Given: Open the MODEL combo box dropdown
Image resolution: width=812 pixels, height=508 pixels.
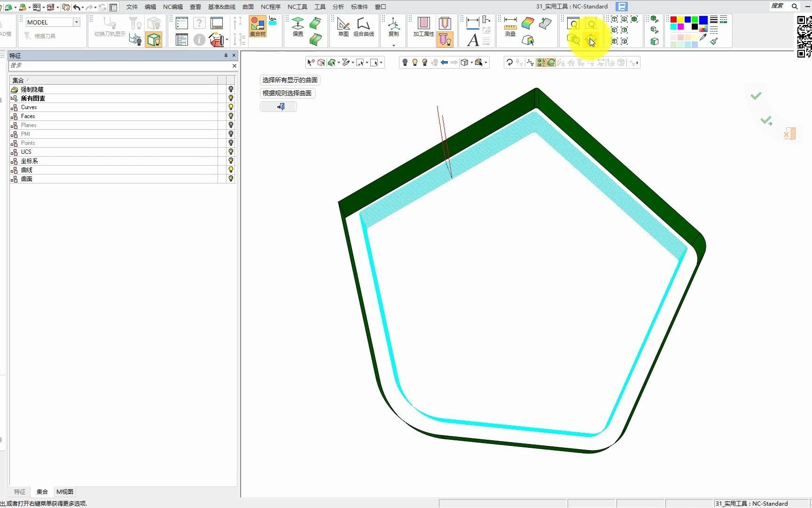Looking at the screenshot, I should 76,22.
